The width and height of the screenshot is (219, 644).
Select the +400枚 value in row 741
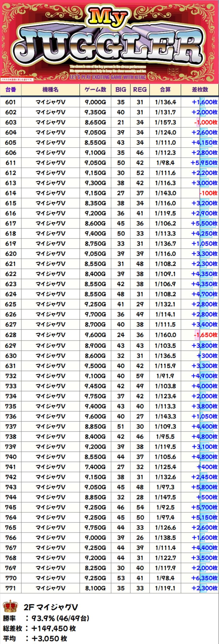tap(207, 467)
